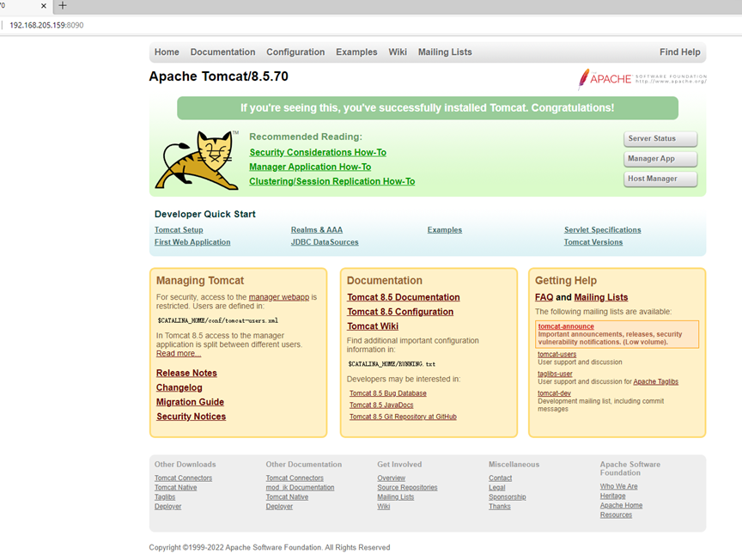This screenshot has width=742, height=560.
Task: Open Wiki link under Get Involved
Action: click(384, 507)
